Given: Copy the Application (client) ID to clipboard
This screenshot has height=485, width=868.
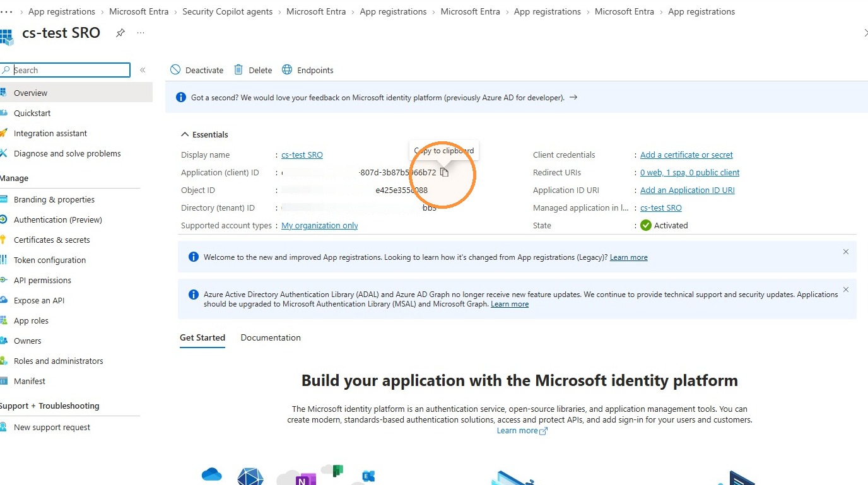Looking at the screenshot, I should pyautogui.click(x=444, y=172).
